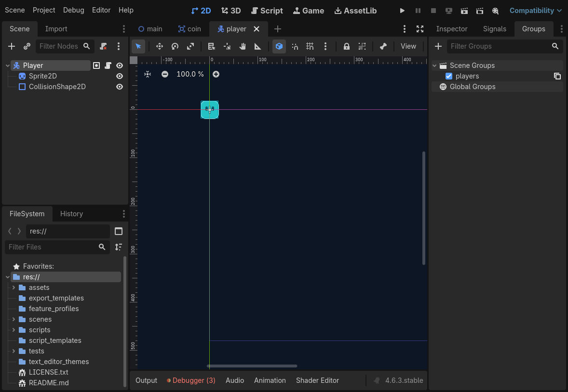The image size is (568, 392).
Task: Open the Project menu
Action: click(x=44, y=10)
